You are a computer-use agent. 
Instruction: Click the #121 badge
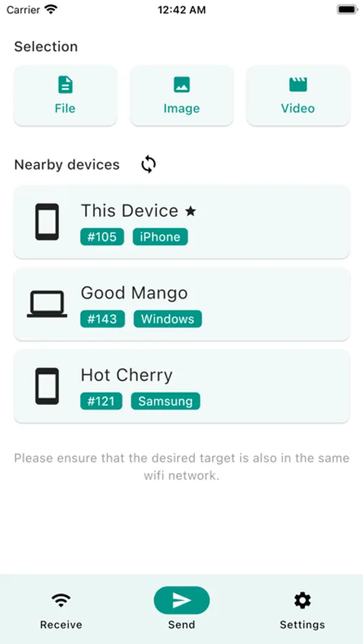click(101, 401)
